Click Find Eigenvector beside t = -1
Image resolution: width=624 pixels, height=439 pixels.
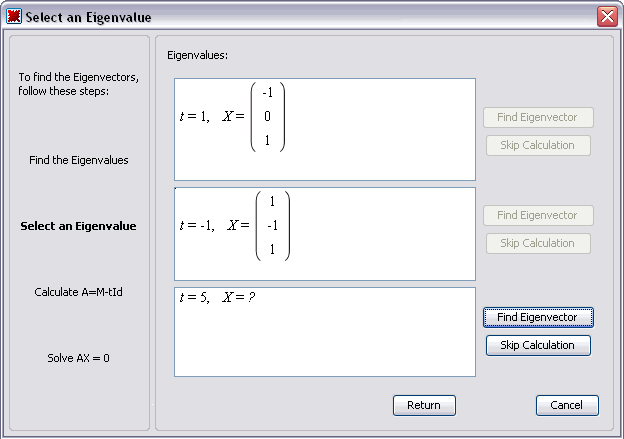pos(538,215)
